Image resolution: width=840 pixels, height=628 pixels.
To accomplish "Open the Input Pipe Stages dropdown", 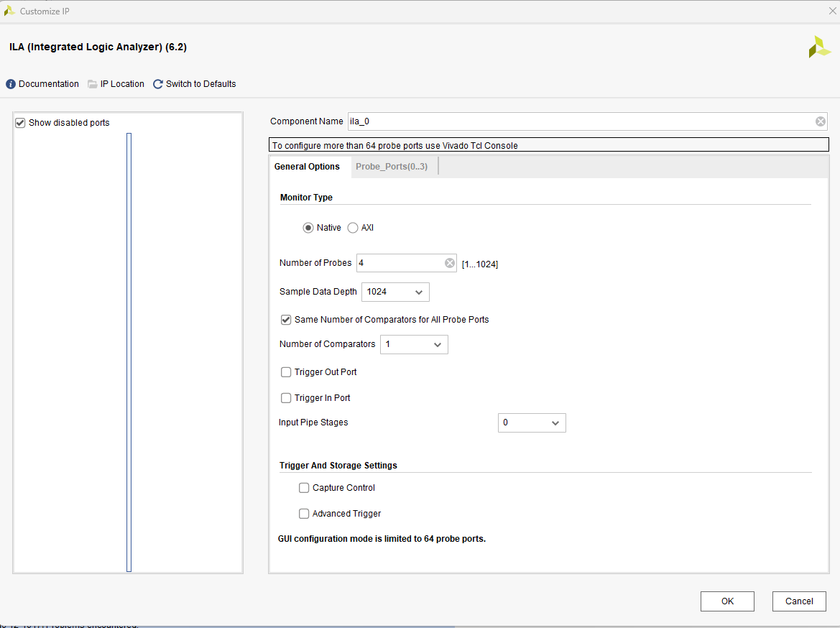I will [x=532, y=422].
